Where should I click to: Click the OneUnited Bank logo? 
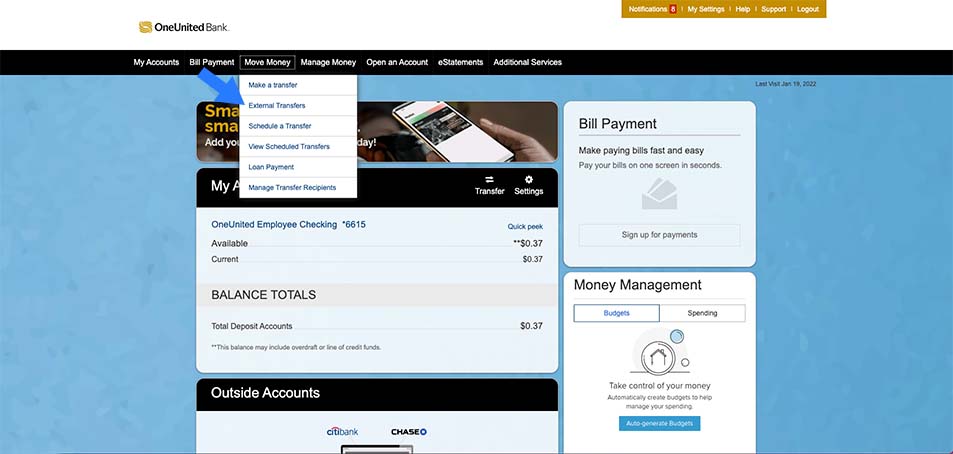click(x=184, y=27)
